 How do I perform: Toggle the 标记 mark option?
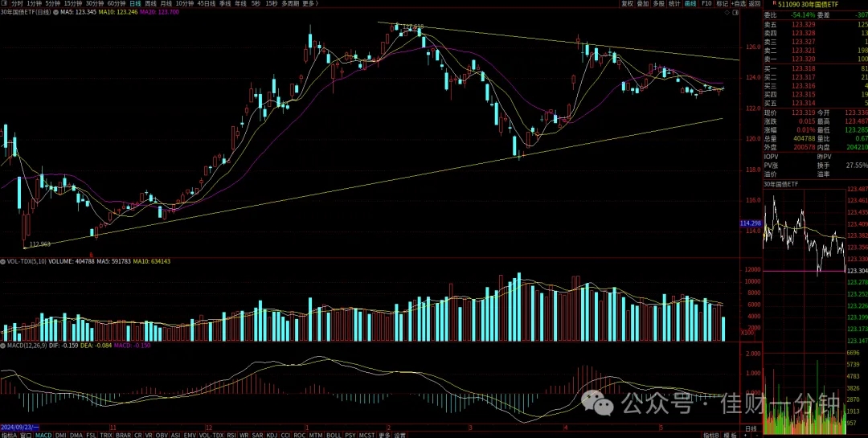723,3
